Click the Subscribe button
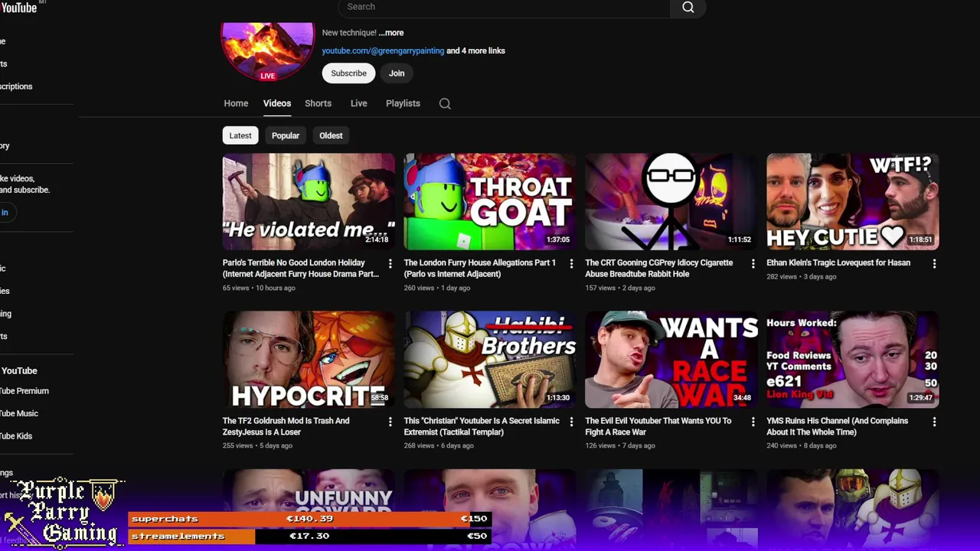Viewport: 980px width, 551px height. [x=348, y=73]
